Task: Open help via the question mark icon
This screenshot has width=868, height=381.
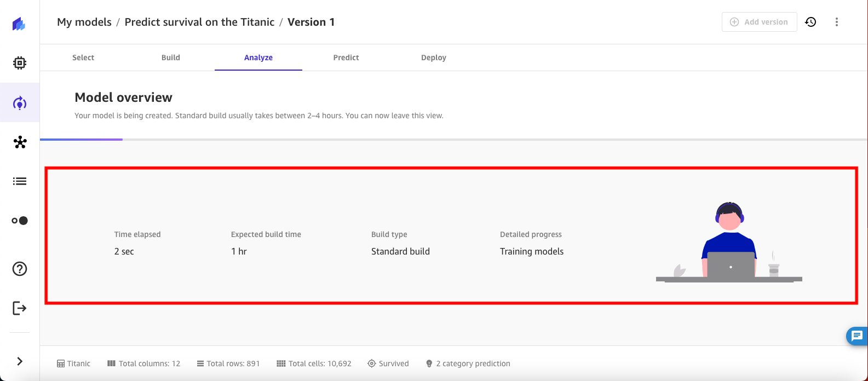Action: tap(20, 269)
